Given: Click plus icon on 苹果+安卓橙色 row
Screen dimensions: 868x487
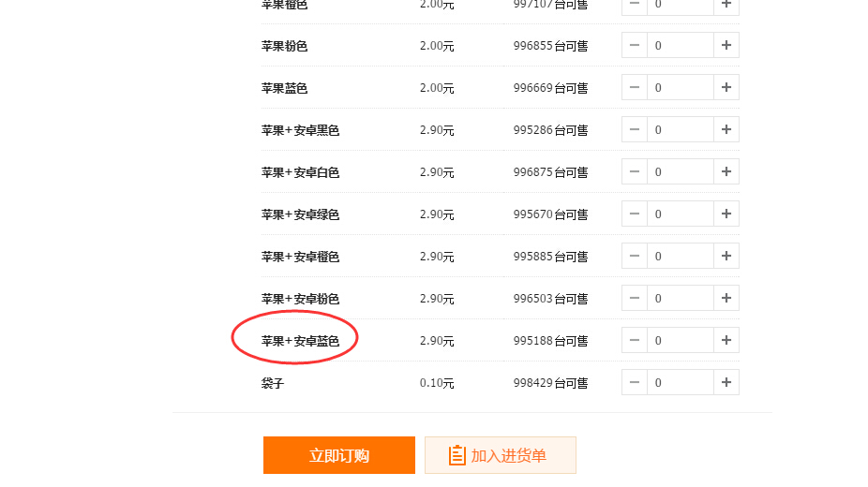Looking at the screenshot, I should tap(726, 256).
